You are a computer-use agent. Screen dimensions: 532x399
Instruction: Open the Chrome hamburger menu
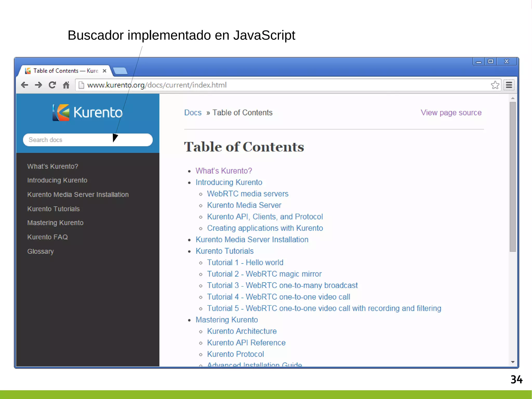click(509, 85)
